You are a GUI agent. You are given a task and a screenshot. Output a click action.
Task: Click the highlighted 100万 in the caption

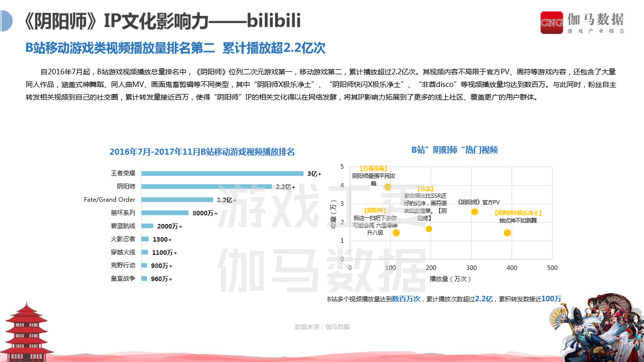click(551, 299)
